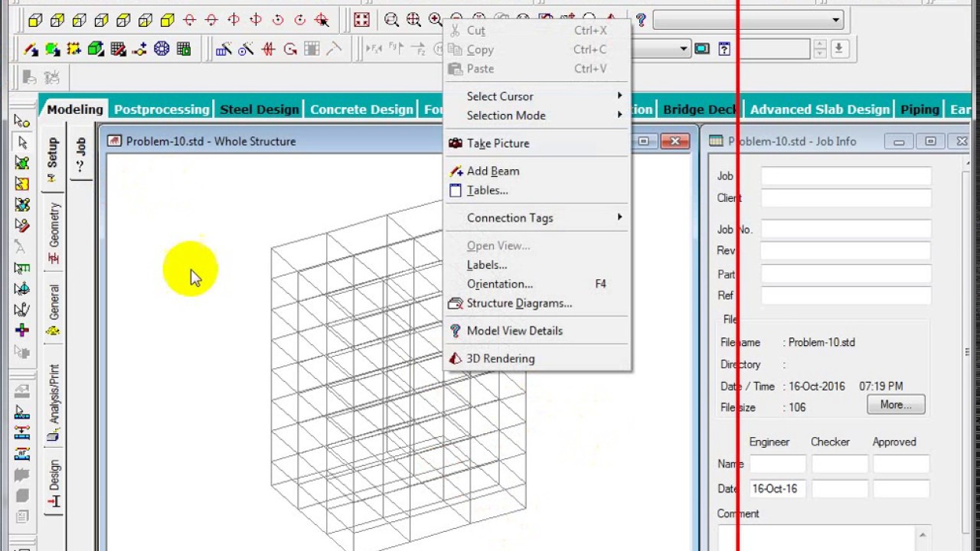Open Tables... from context menu
Viewport: 980px width, 551px height.
tap(537, 191)
